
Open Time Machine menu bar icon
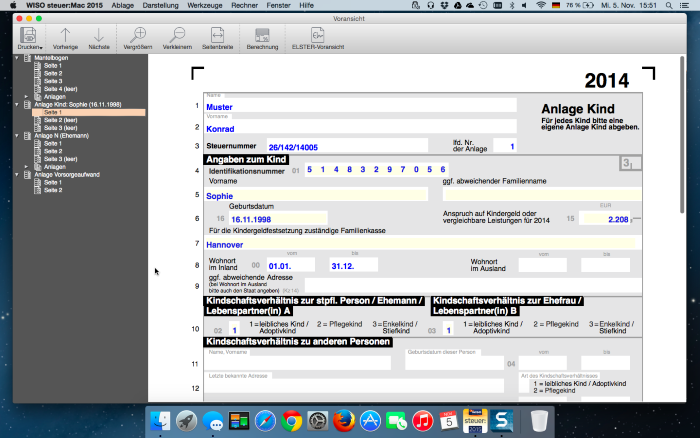[483, 5]
